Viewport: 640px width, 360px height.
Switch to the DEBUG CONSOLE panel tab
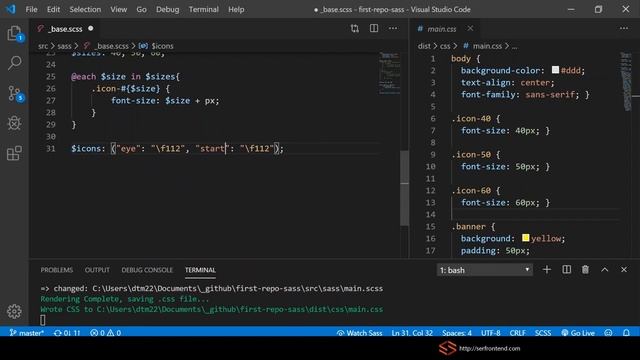(x=147, y=270)
